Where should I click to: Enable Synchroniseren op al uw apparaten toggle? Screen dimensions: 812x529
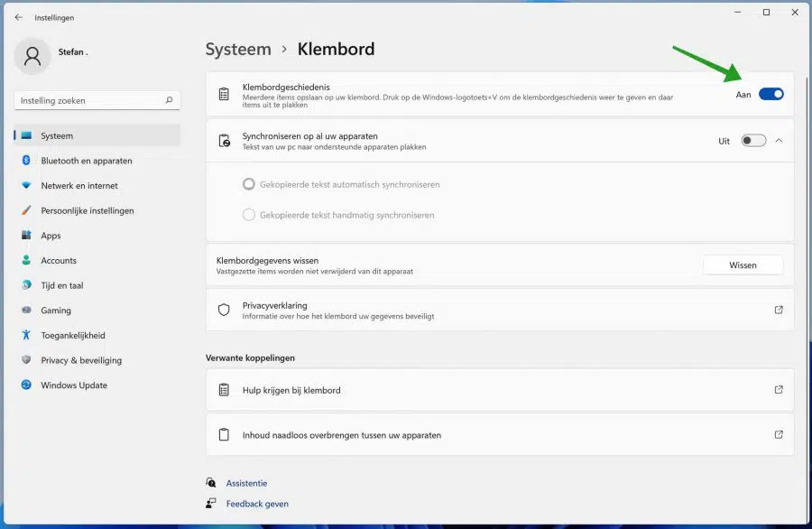753,141
